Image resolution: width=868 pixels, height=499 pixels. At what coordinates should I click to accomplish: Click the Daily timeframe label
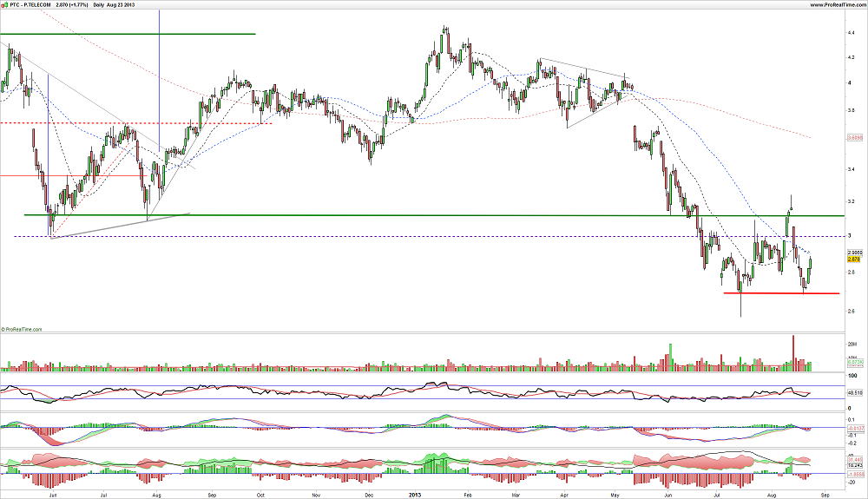pos(99,4)
